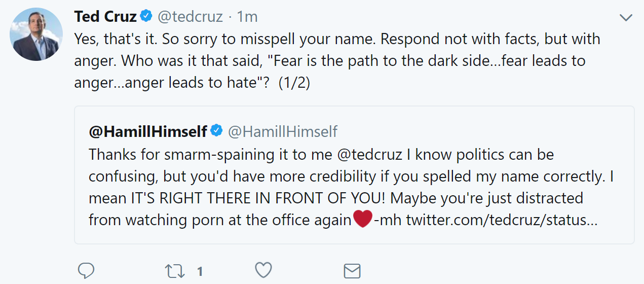Click the gray @HamillHimself handle
The image size is (644, 284).
click(283, 132)
